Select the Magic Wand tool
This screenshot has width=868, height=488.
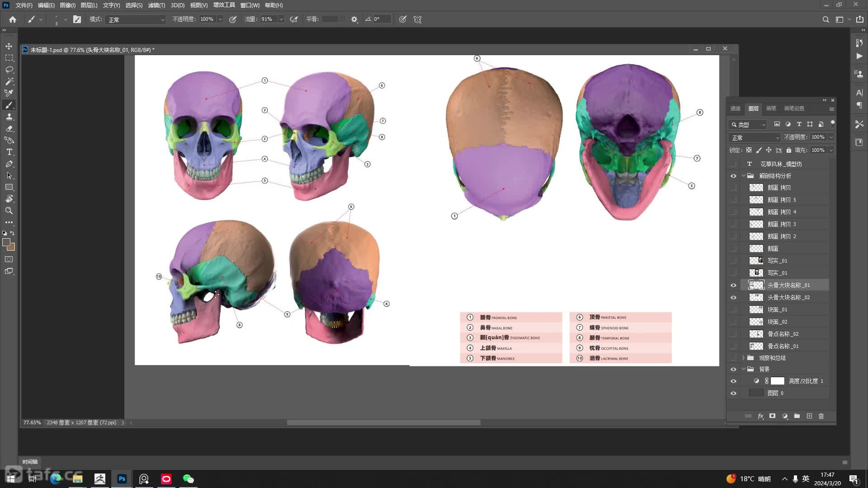(9, 81)
